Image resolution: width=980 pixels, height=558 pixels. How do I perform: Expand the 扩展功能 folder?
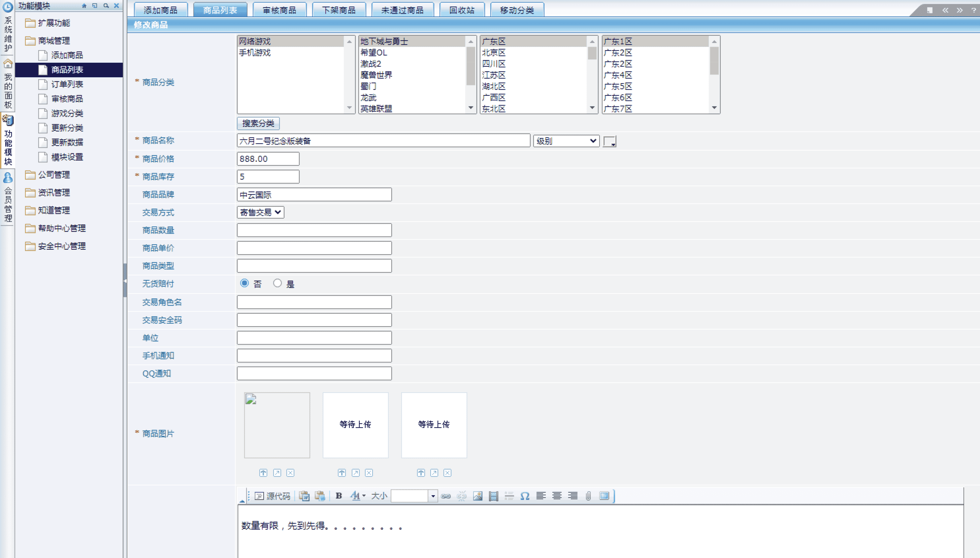pos(48,23)
